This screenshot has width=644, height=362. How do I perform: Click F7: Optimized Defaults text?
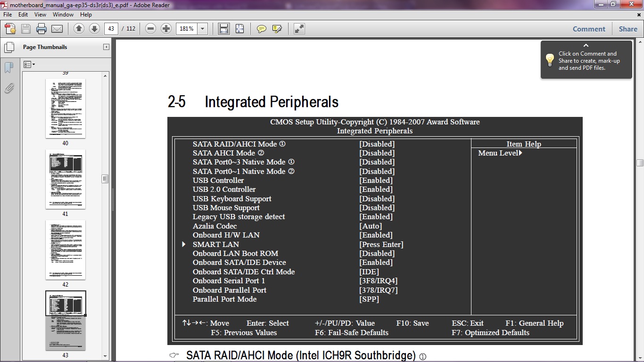click(490, 332)
